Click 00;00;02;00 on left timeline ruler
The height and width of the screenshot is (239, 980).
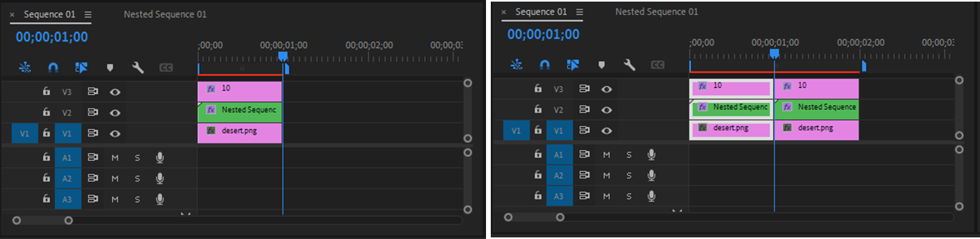coord(369,46)
